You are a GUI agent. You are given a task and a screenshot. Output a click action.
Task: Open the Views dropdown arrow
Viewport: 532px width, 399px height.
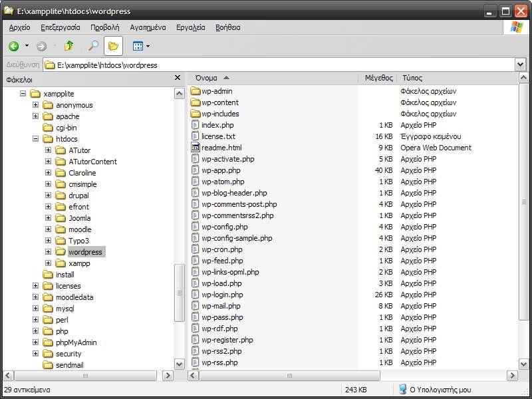click(148, 46)
